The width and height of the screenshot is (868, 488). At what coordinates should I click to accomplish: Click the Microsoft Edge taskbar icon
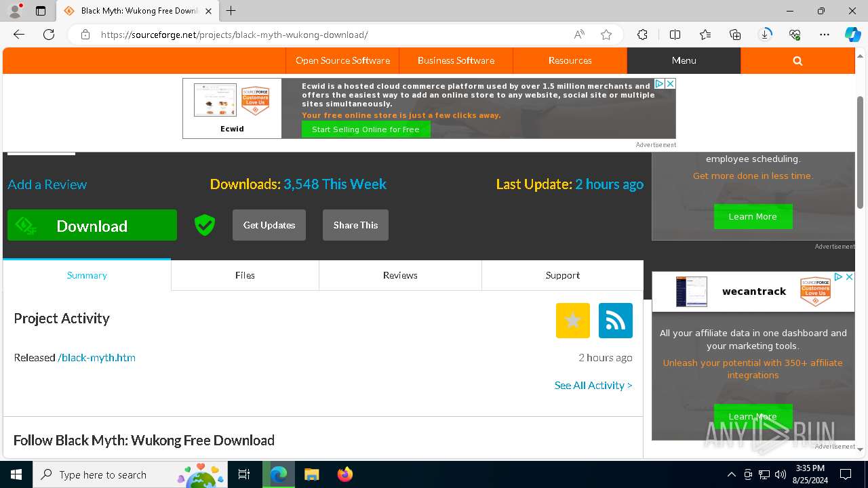point(279,474)
